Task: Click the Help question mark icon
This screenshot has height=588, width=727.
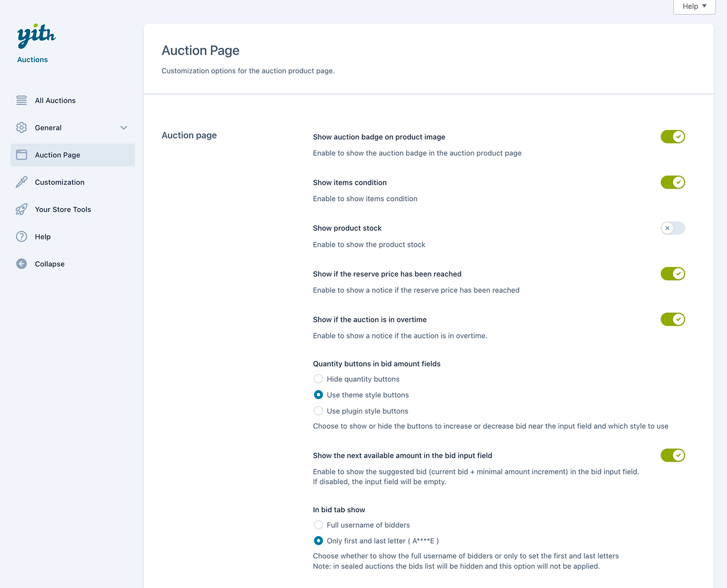Action: [x=21, y=237]
